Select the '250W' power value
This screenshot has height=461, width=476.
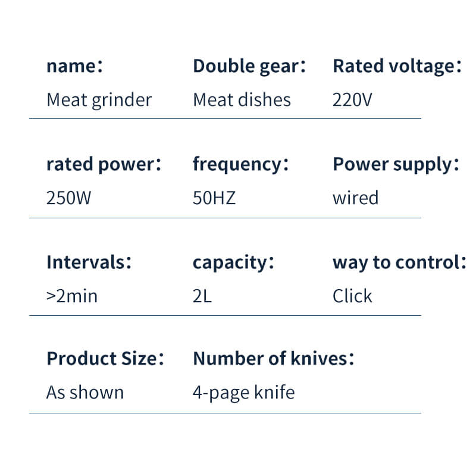tap(69, 197)
